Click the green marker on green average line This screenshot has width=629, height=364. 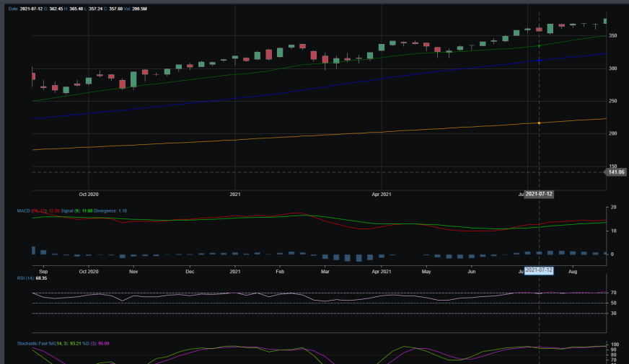point(539,46)
